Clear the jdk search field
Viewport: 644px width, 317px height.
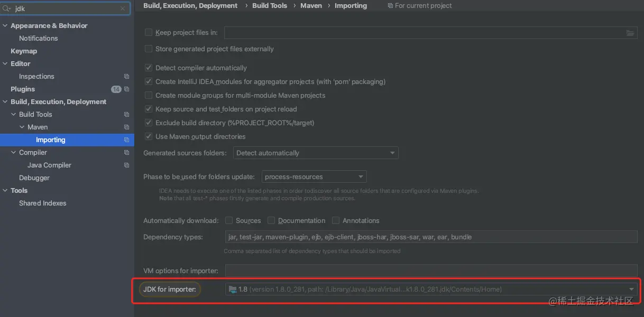(x=123, y=8)
